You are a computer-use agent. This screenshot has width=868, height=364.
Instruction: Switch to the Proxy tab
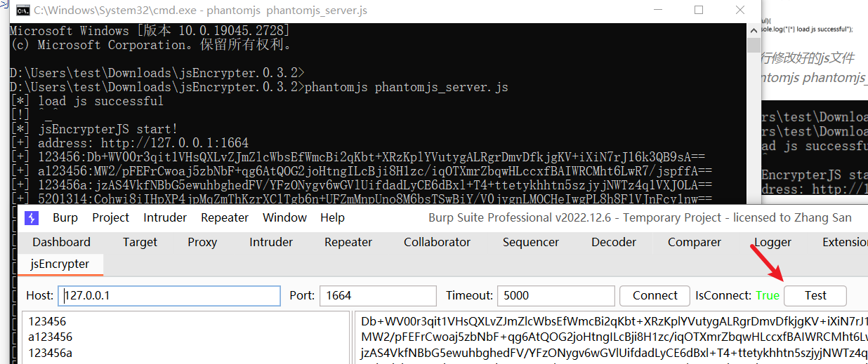(202, 242)
